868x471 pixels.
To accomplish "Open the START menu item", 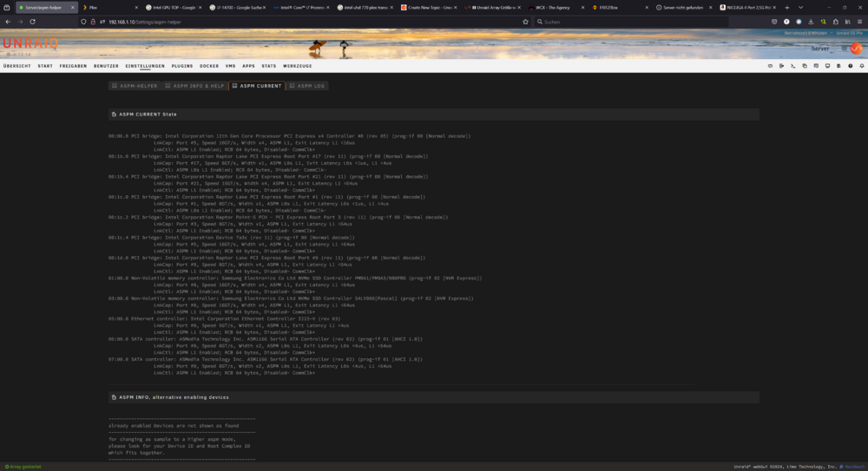I will point(45,66).
